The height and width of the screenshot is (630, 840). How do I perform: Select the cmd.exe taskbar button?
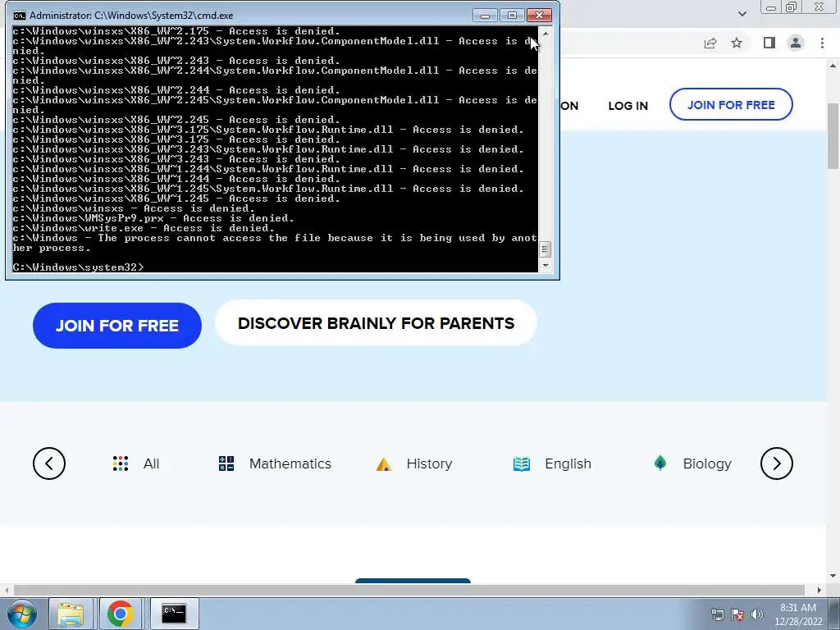tap(174, 614)
